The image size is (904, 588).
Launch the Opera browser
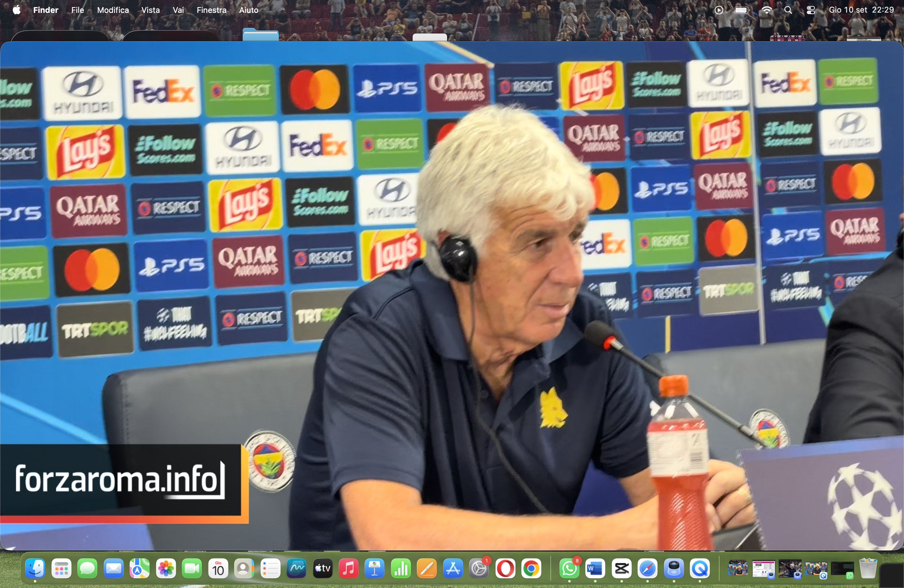pyautogui.click(x=505, y=569)
